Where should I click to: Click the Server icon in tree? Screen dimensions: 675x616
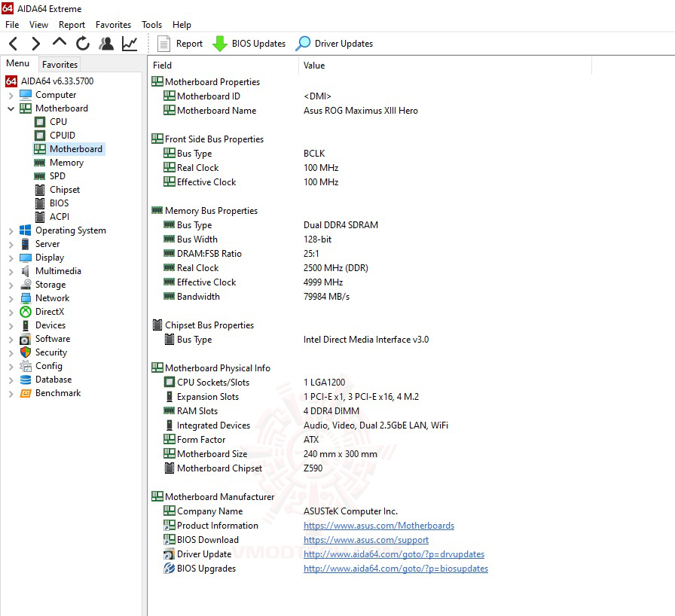point(26,244)
